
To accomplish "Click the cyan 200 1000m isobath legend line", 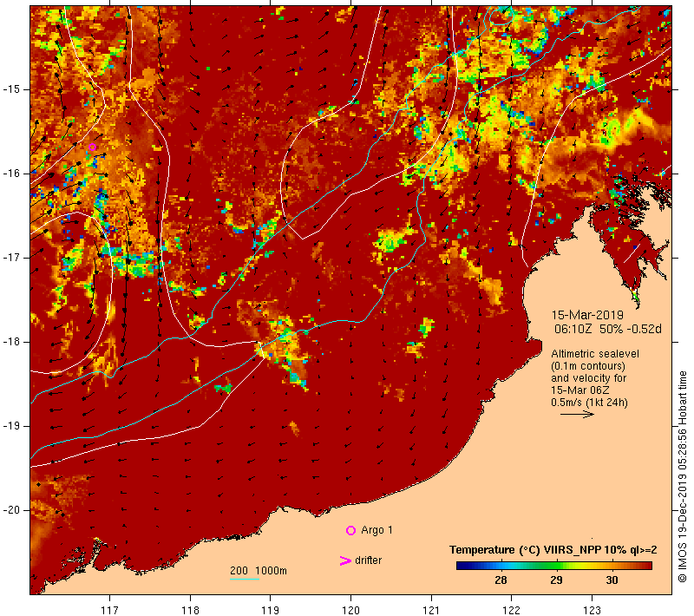I will pos(245,579).
